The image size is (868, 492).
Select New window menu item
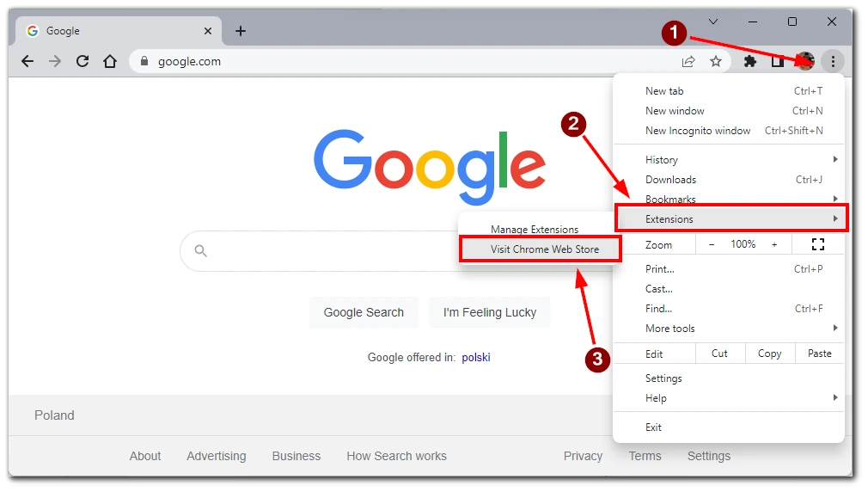pyautogui.click(x=729, y=111)
